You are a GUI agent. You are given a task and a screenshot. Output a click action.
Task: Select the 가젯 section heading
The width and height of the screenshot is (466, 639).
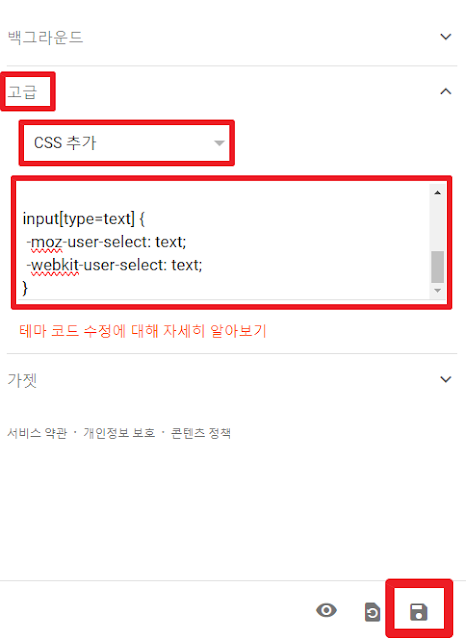[x=22, y=380]
